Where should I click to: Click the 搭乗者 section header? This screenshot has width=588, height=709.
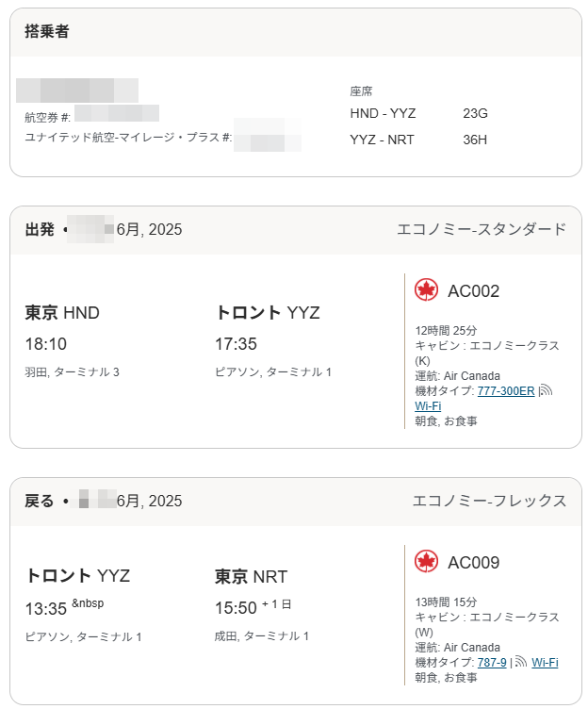296,32
